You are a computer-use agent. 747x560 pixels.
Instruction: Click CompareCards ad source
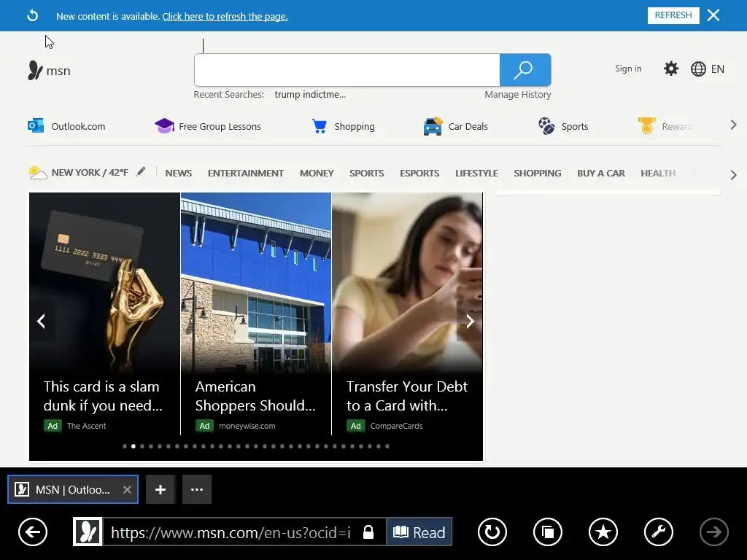(x=396, y=426)
